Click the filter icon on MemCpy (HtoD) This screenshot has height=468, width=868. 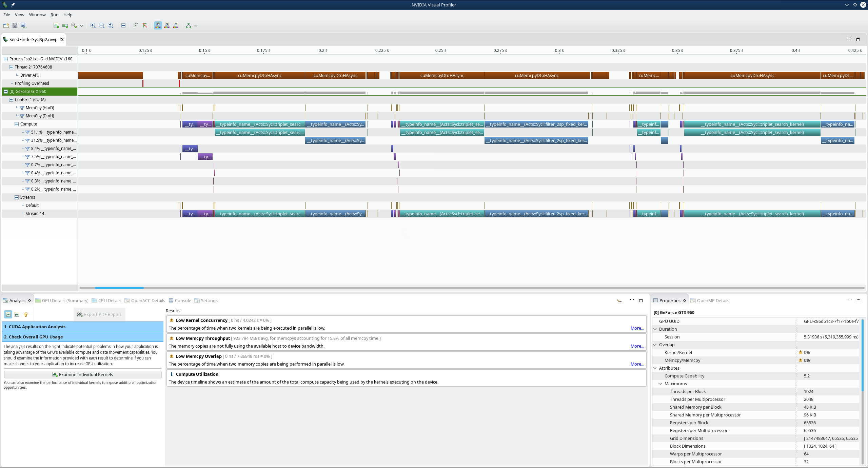22,108
